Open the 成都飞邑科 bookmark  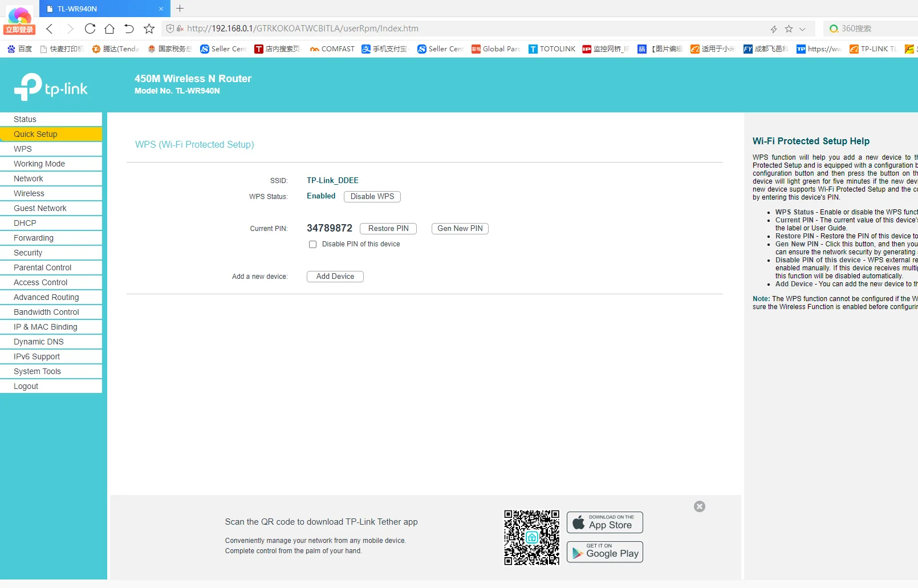click(766, 49)
